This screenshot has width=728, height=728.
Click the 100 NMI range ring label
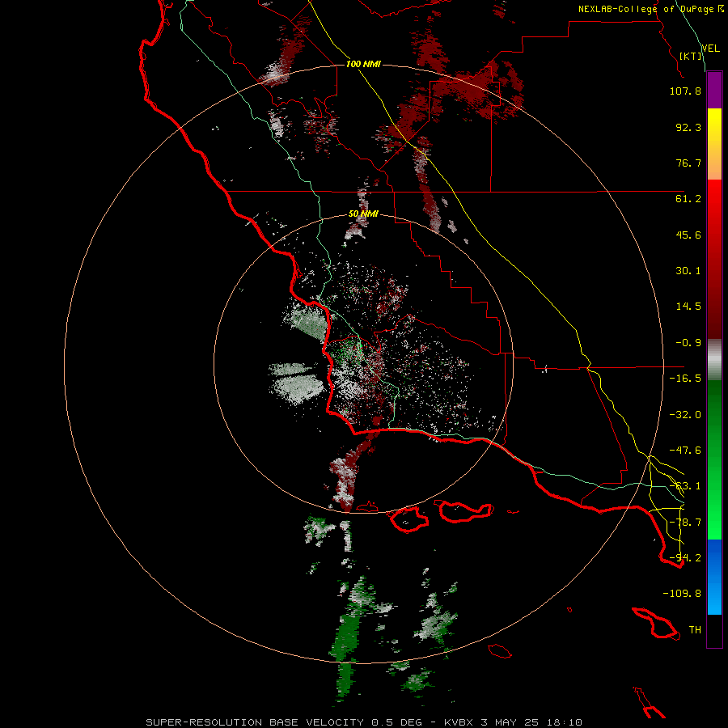point(363,64)
